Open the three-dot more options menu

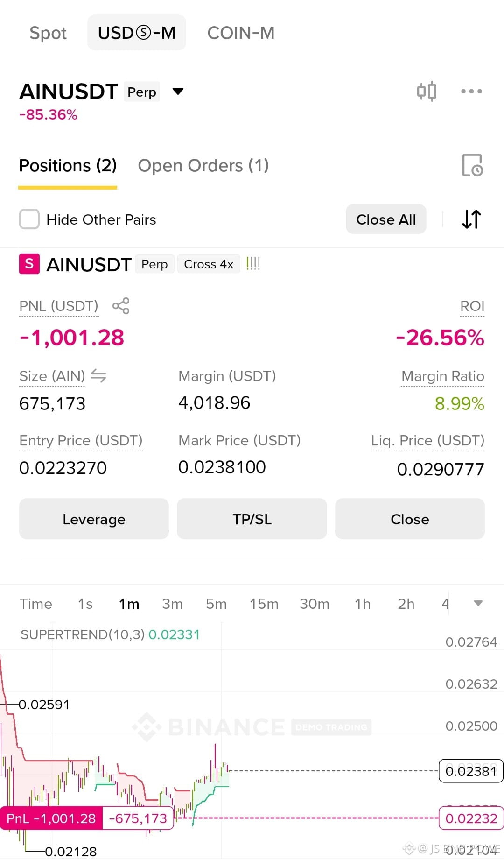point(471,91)
